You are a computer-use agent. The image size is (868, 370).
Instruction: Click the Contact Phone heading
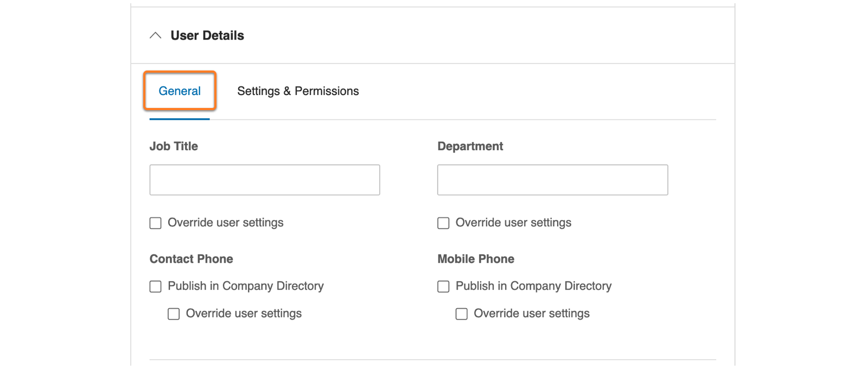[x=191, y=259]
